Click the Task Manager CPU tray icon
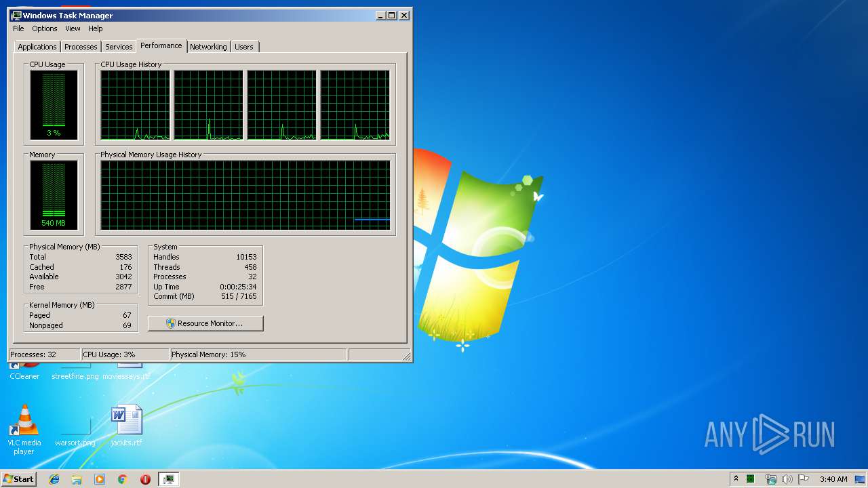 click(x=751, y=479)
